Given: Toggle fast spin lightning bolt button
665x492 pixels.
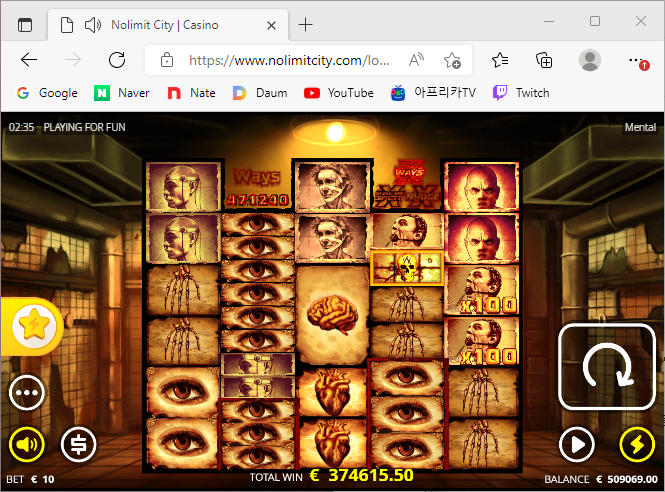Looking at the screenshot, I should [x=637, y=444].
